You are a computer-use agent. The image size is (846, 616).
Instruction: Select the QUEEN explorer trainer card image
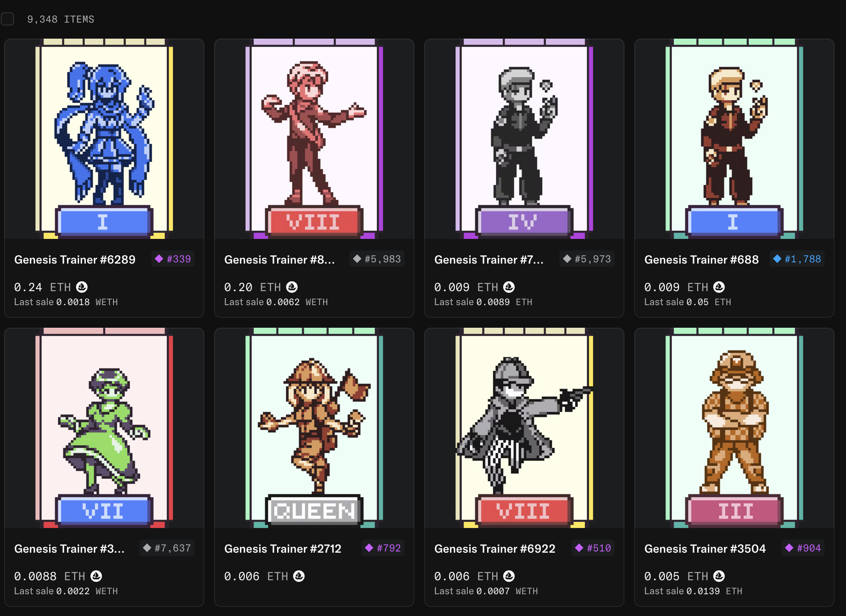point(314,428)
